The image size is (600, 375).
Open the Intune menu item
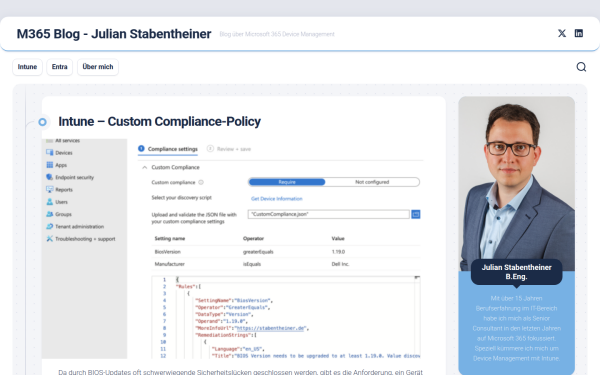tap(27, 67)
